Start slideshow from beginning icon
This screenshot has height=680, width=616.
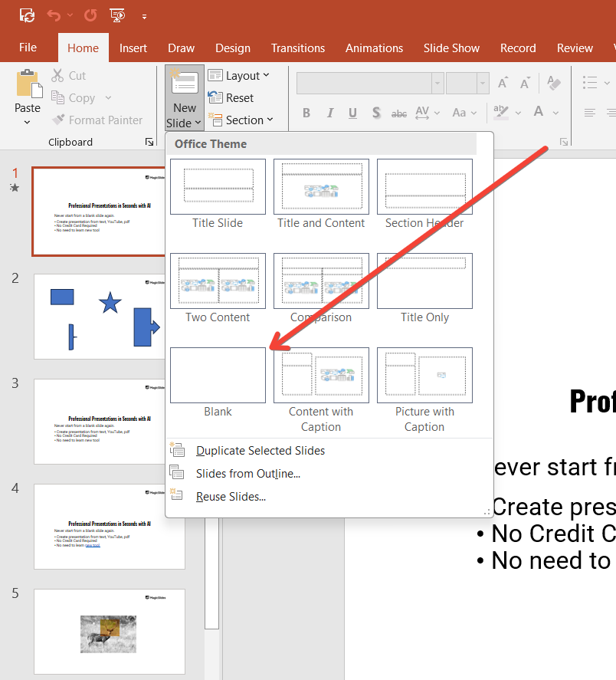117,16
